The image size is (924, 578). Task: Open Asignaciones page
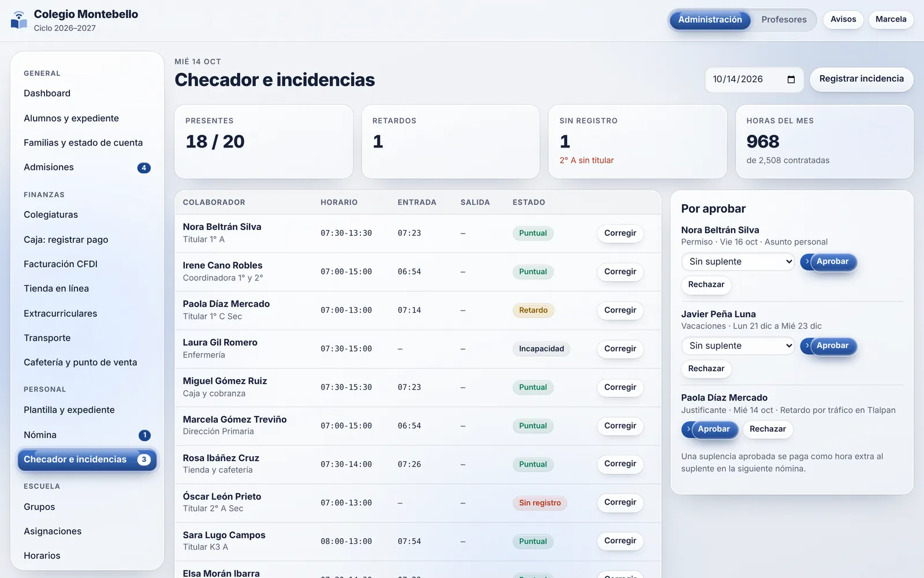[x=87, y=531]
